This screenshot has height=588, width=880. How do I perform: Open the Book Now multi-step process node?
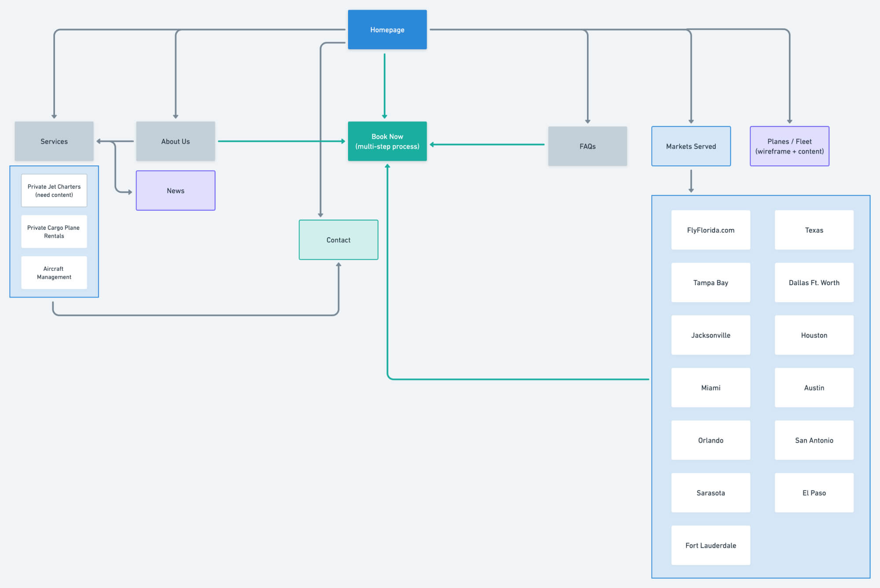coord(387,141)
